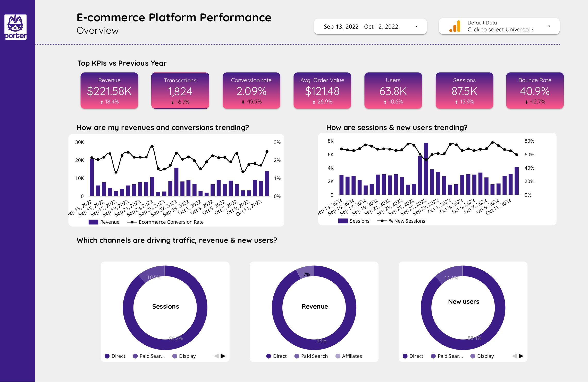This screenshot has width=588, height=382.
Task: Click the Porter cat logo
Action: (x=15, y=27)
